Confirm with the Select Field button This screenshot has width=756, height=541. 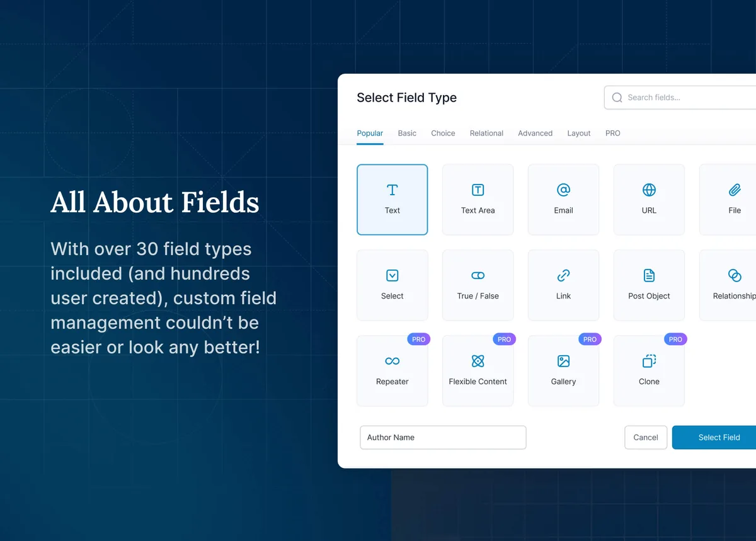pos(715,438)
